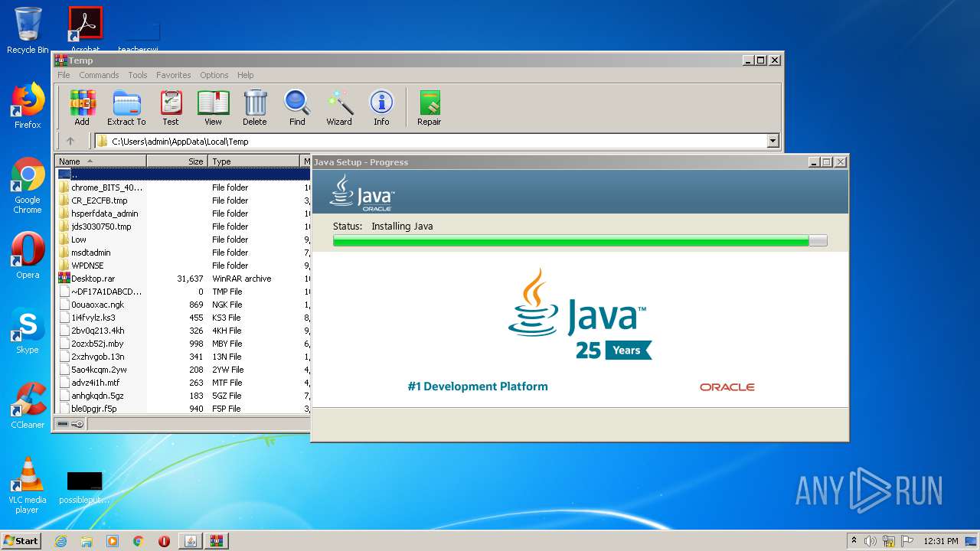Image resolution: width=980 pixels, height=551 pixels.
Task: Select the Desktop.rar archive
Action: 182,279
